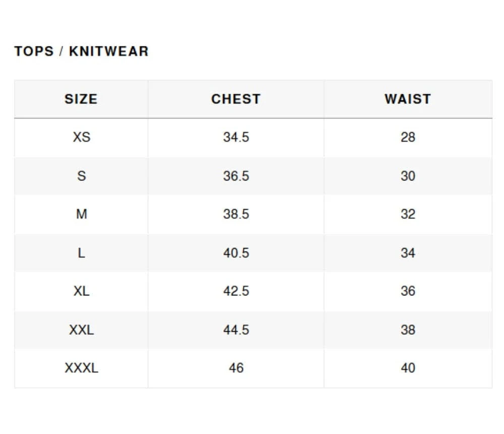Select chest value 34.5
This screenshot has width=504, height=434.
(x=236, y=137)
